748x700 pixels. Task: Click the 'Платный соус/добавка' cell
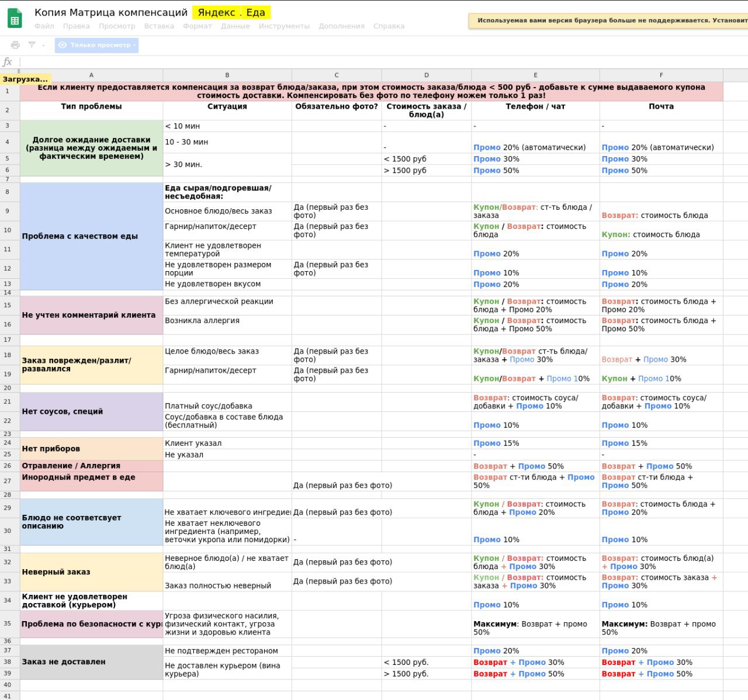[227, 402]
